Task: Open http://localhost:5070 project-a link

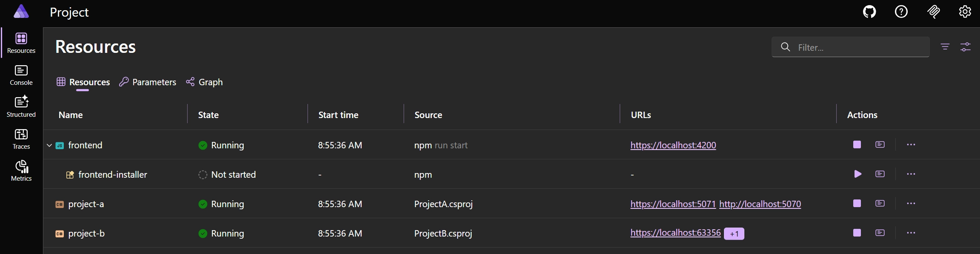Action: (760, 204)
